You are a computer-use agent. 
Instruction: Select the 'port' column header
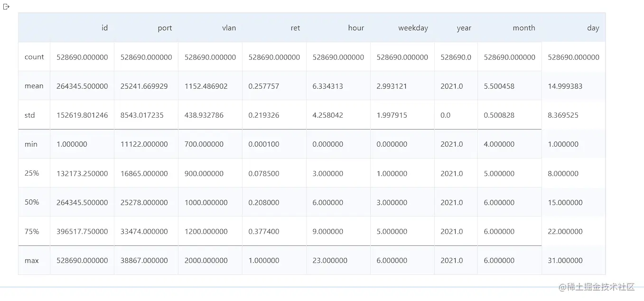point(165,28)
